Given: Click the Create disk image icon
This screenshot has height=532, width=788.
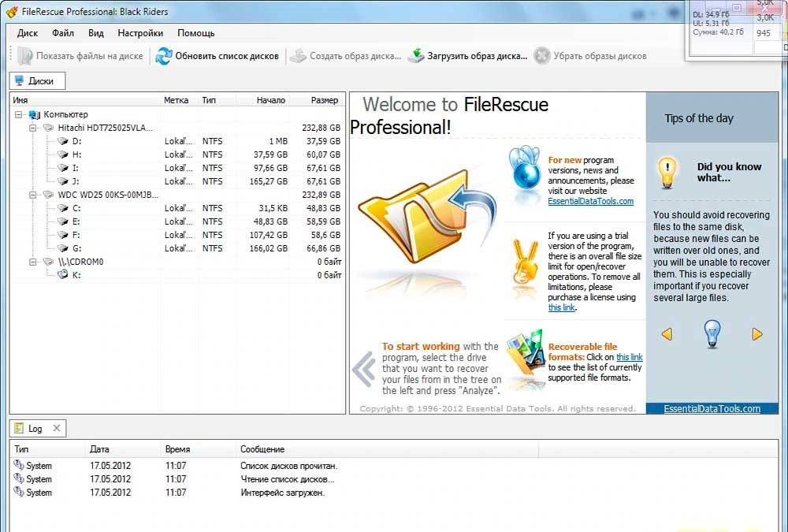Looking at the screenshot, I should (x=299, y=56).
